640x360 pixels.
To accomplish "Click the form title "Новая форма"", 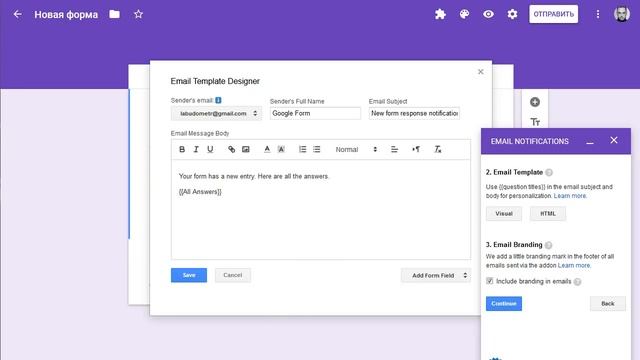I will tap(66, 15).
